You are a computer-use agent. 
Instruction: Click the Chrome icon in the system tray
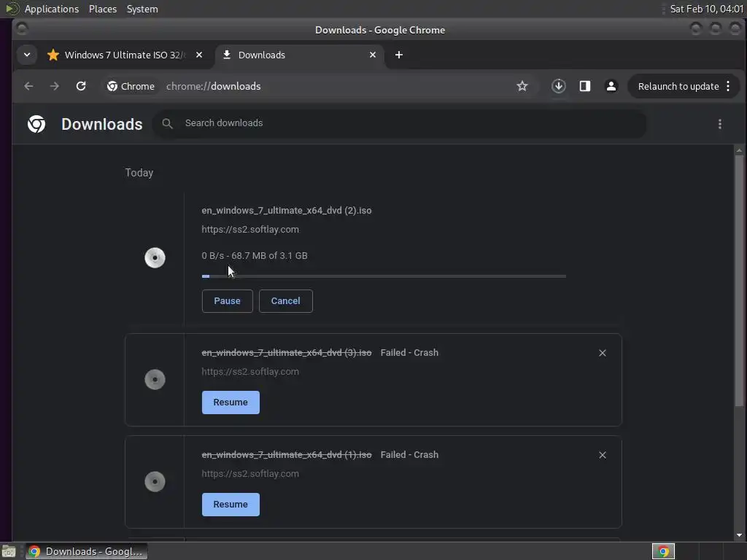click(663, 551)
